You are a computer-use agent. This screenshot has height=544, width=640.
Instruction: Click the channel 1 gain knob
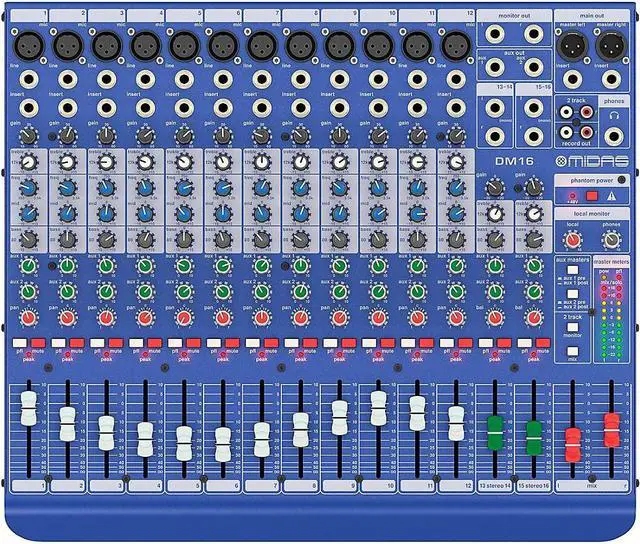coord(29,136)
